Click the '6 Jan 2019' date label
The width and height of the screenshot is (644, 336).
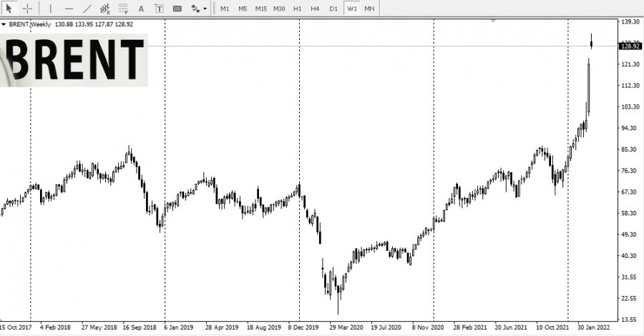coord(179,327)
